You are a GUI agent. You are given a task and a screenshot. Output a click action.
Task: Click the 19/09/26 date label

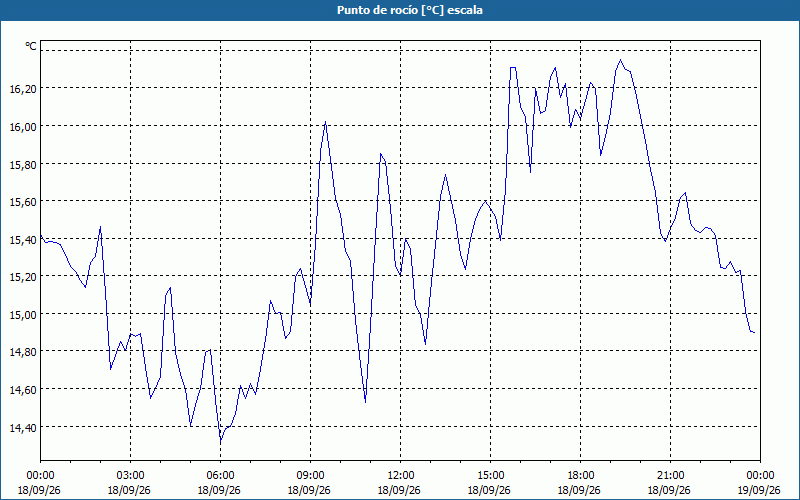coord(759,490)
